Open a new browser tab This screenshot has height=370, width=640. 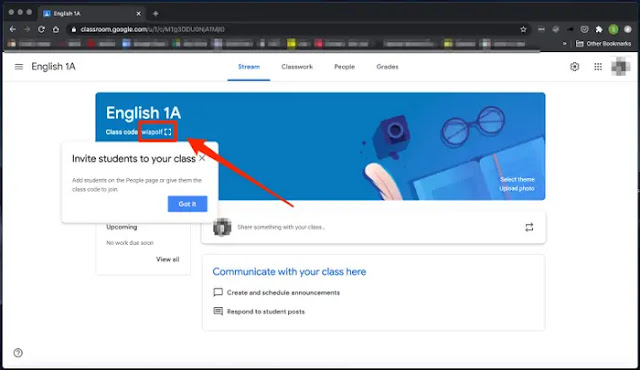(x=156, y=13)
